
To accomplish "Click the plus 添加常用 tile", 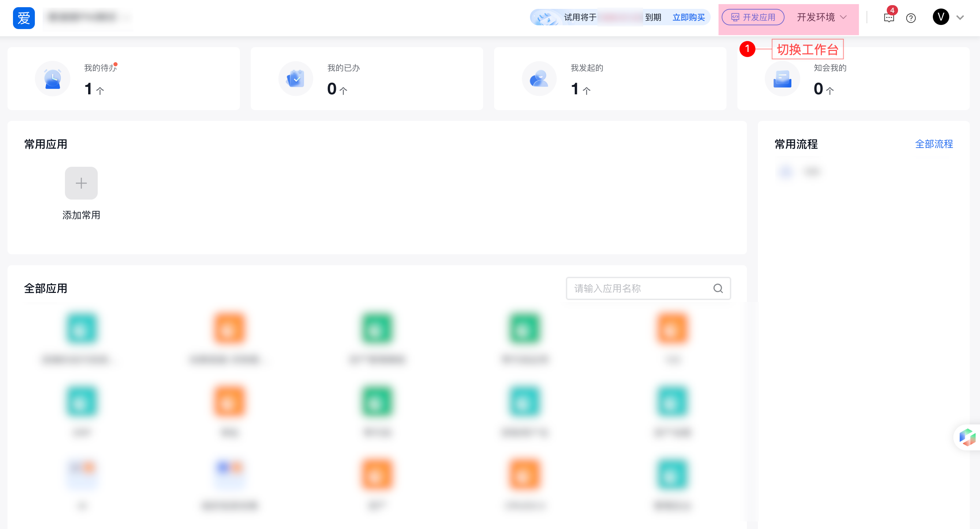I will click(x=81, y=183).
